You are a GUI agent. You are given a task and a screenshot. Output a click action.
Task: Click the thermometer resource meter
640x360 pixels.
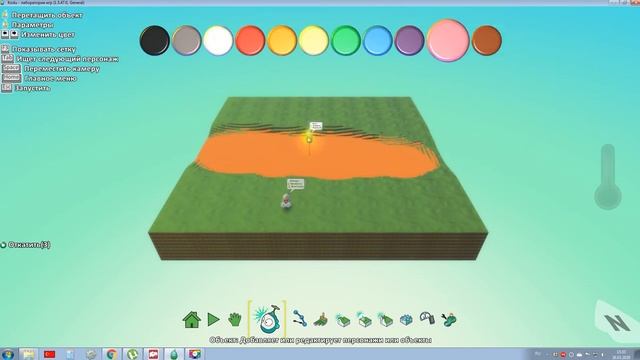pos(608,177)
